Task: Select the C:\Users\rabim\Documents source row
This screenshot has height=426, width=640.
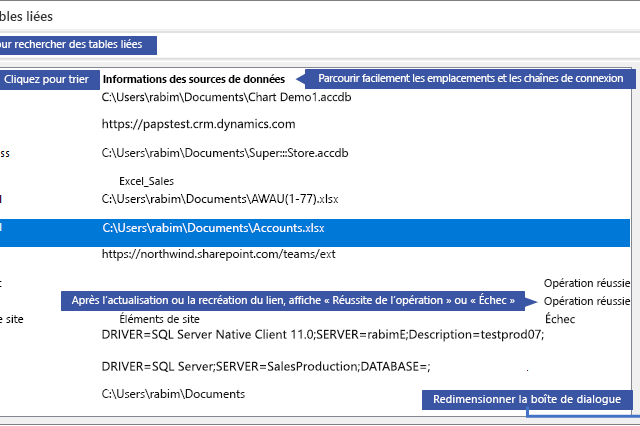Action: (173, 395)
